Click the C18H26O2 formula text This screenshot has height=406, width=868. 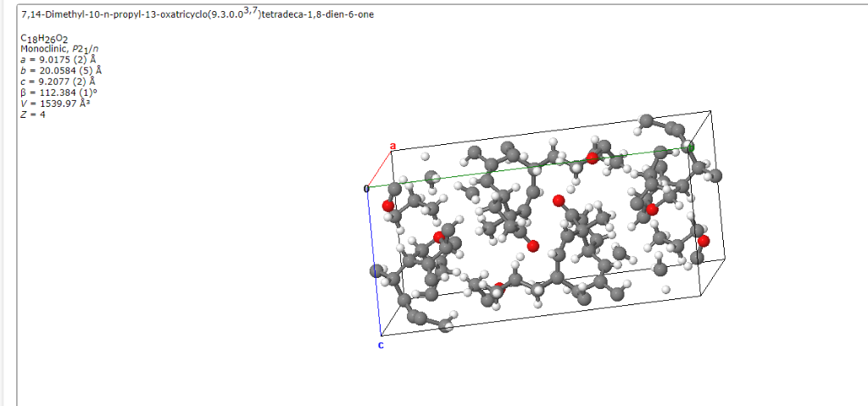pos(44,38)
